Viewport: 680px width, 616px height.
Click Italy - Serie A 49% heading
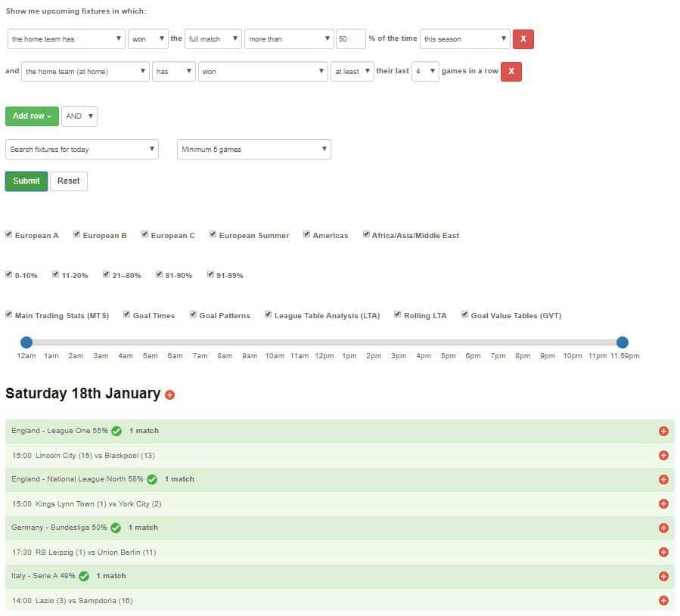43,576
